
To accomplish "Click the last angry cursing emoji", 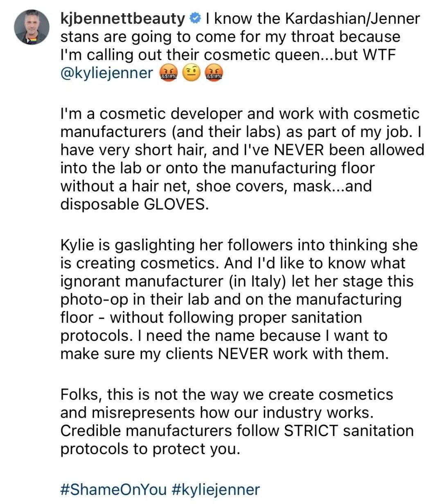I will (214, 73).
